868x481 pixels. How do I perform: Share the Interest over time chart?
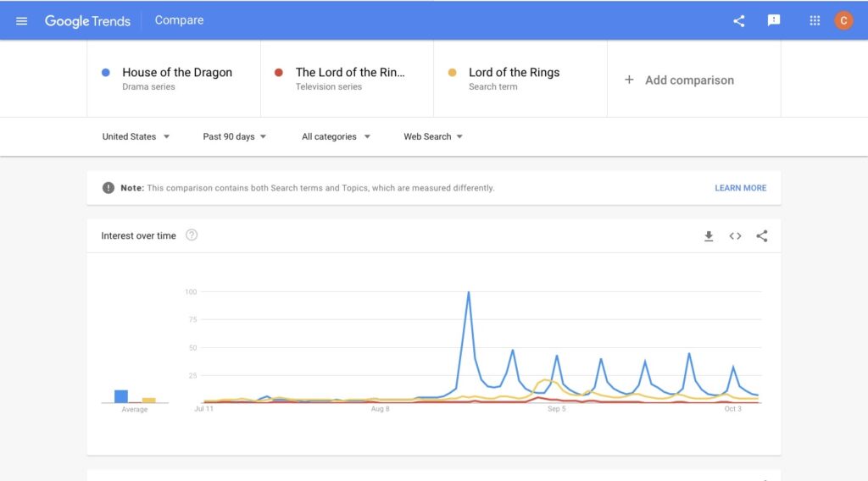click(x=762, y=236)
